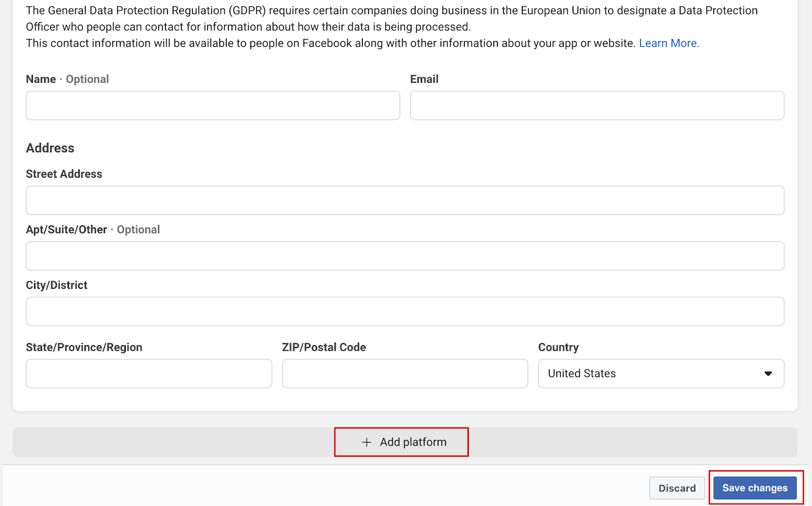Click into the Email input field
The width and height of the screenshot is (812, 506).
pos(597,106)
